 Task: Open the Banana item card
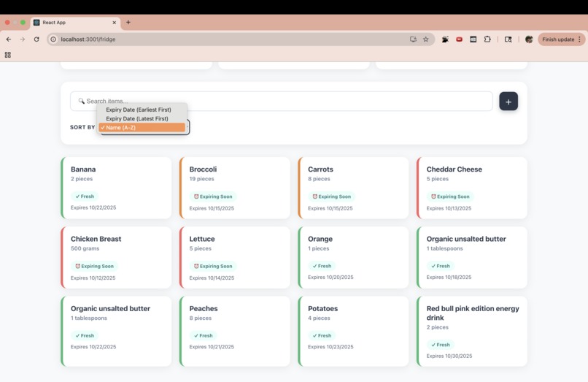116,188
